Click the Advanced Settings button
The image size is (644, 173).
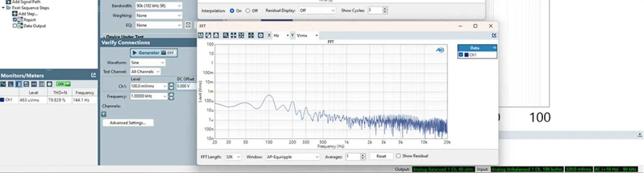point(128,123)
